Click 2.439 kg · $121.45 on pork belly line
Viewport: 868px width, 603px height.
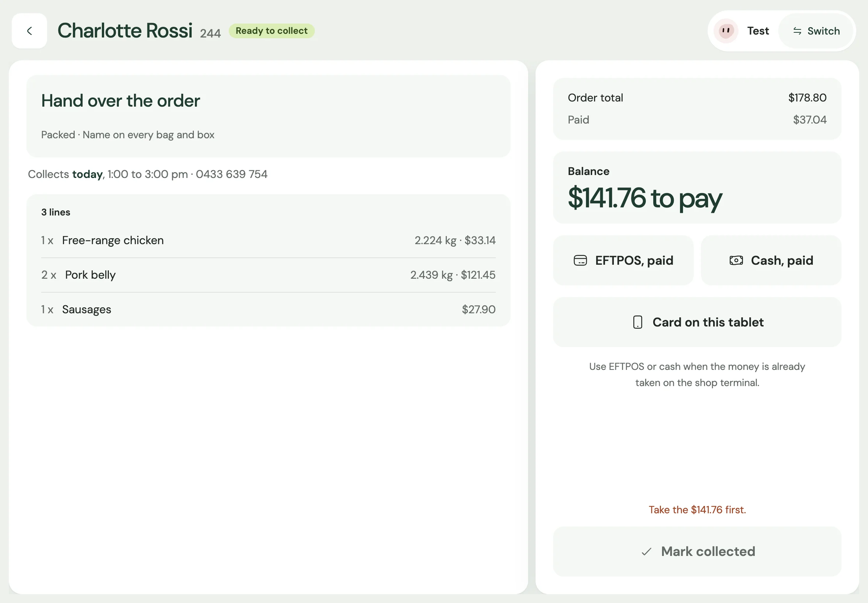(453, 275)
